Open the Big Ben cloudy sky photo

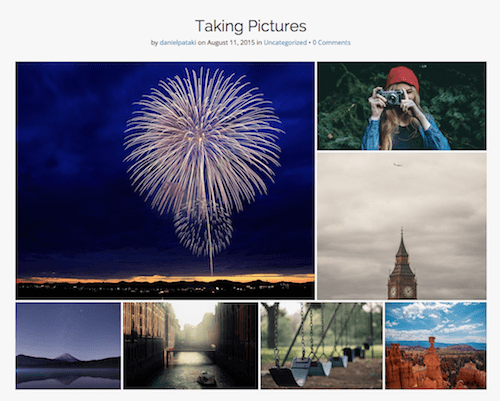[x=402, y=226]
